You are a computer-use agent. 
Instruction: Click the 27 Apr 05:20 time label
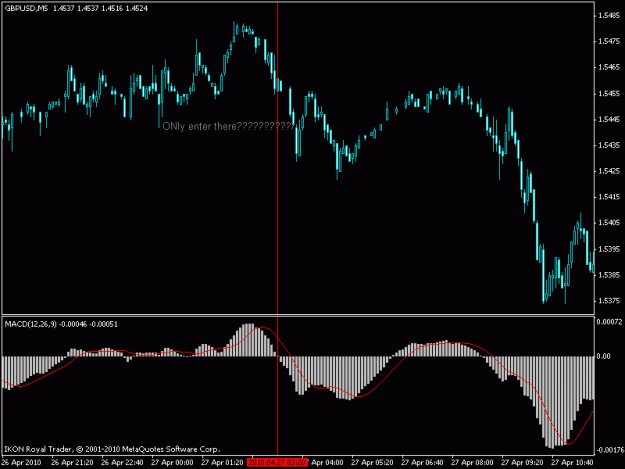[x=372, y=463]
